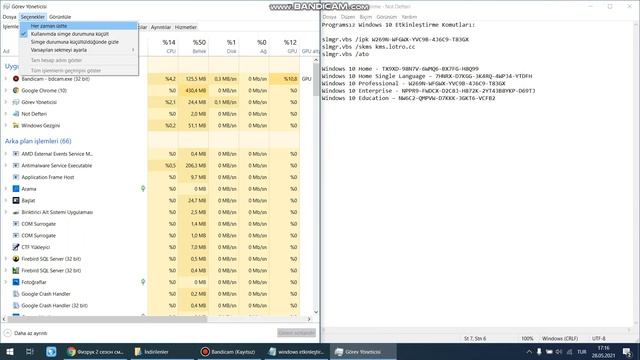The width and height of the screenshot is (640, 360).
Task: Expand the Not Defteri process row
Action: tap(6, 114)
